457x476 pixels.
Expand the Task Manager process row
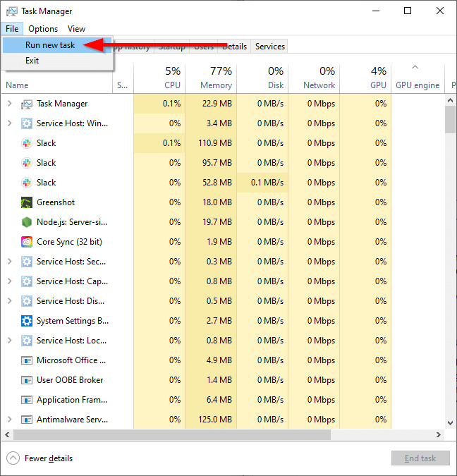[10, 104]
